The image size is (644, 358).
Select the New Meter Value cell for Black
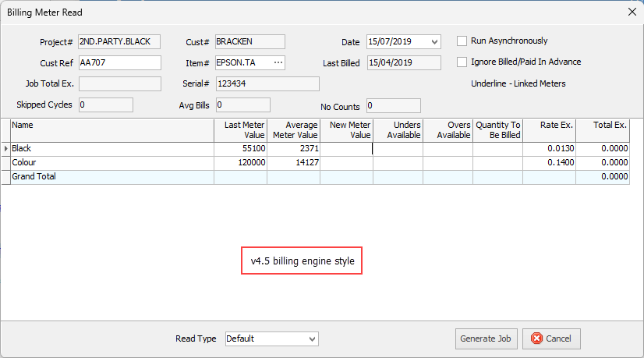(x=346, y=148)
